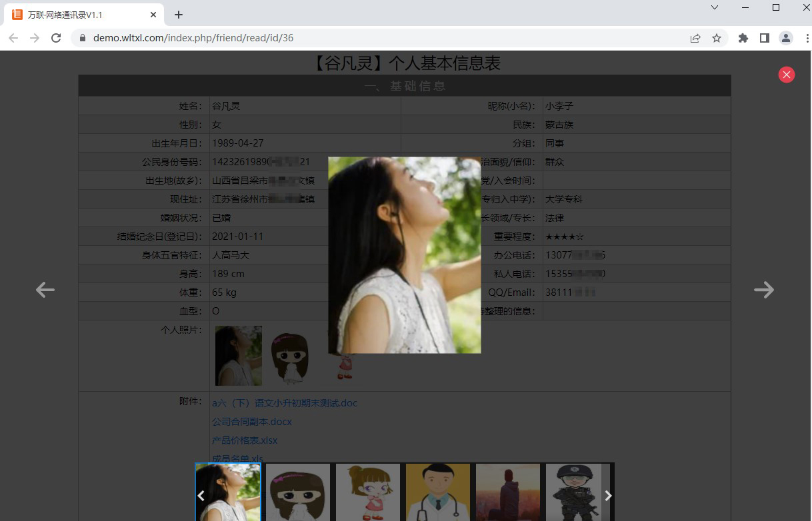Bookmark this page with the star icon
Viewport: 812px width, 521px height.
point(717,38)
